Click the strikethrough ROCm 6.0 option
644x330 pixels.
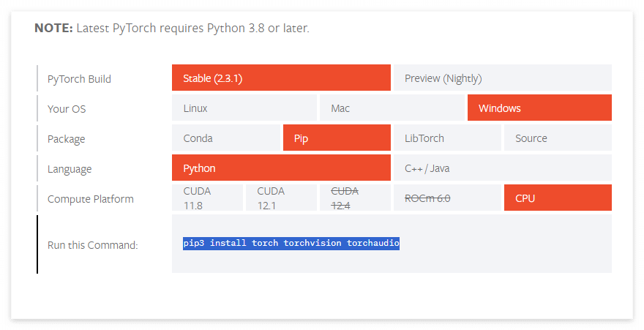coord(447,198)
